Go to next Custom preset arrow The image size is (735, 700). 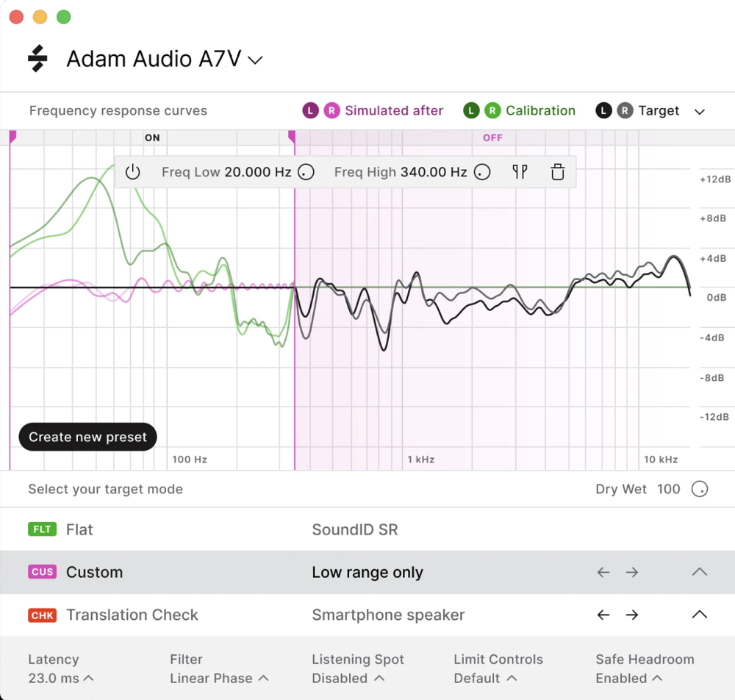pos(632,572)
